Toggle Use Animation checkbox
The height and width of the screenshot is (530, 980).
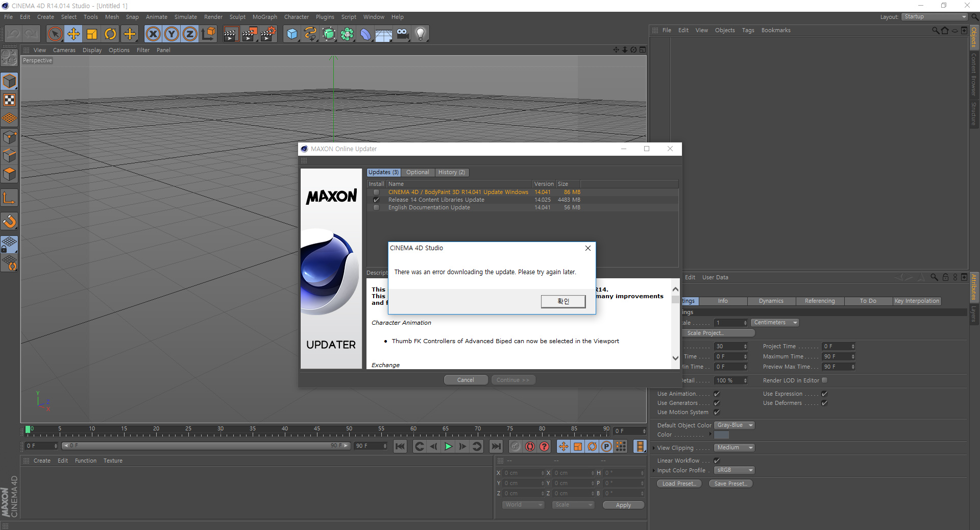pyautogui.click(x=717, y=394)
